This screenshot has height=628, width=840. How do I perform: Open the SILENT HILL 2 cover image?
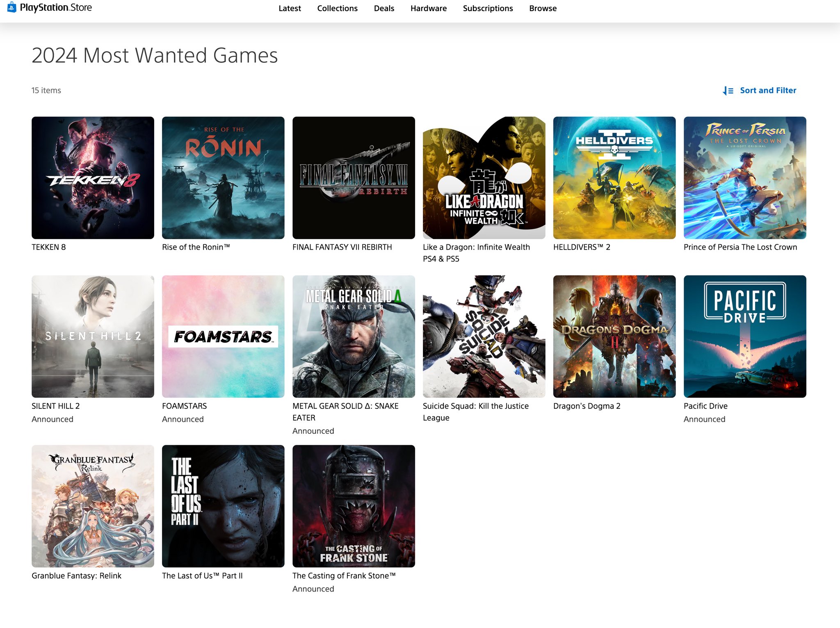(x=93, y=337)
